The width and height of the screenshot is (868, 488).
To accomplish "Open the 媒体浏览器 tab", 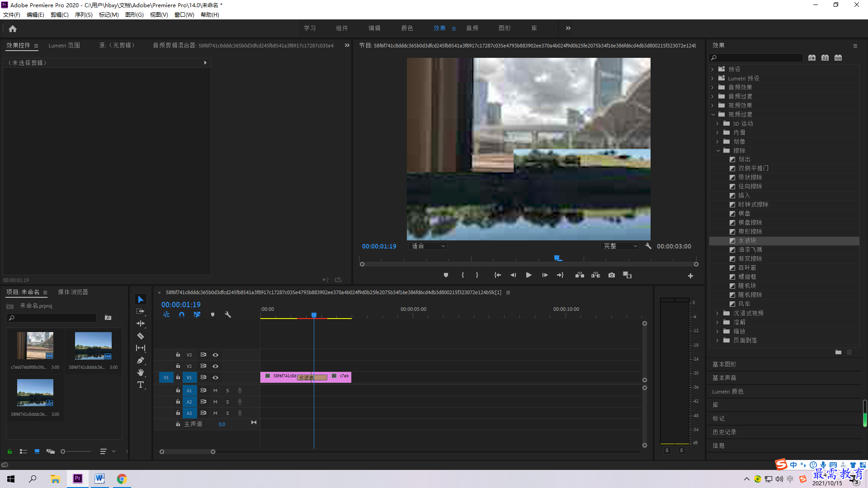I will (x=73, y=292).
